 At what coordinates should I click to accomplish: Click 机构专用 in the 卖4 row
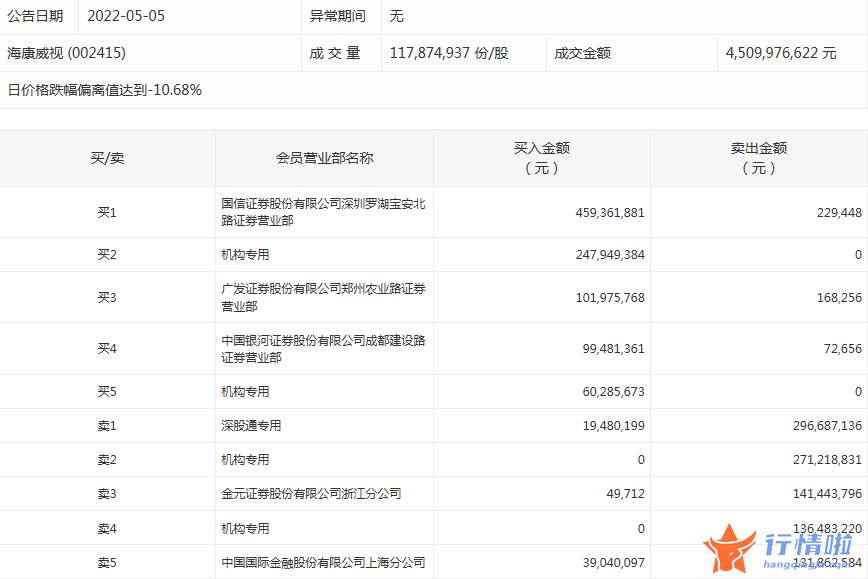pos(245,529)
